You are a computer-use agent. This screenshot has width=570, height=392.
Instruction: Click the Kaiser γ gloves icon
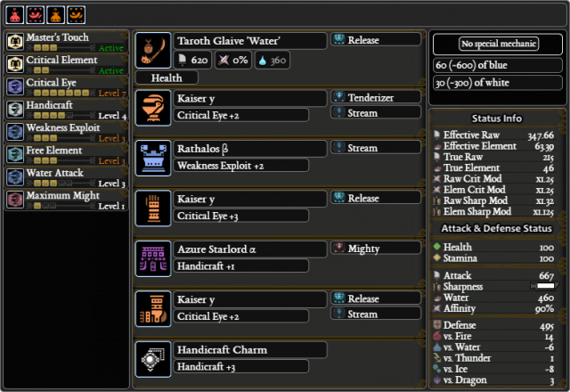coord(153,208)
